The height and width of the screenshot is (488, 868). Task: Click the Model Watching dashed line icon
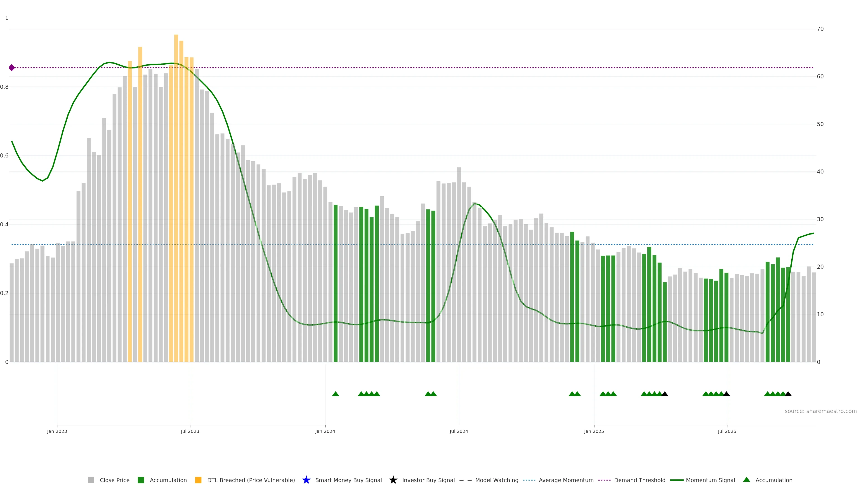(x=465, y=480)
